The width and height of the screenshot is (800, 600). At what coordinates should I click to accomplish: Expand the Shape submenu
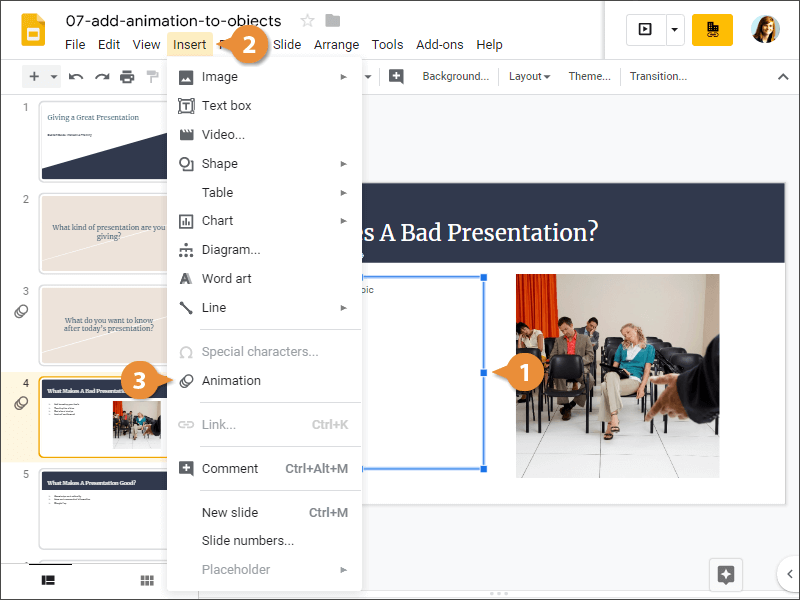coord(264,164)
